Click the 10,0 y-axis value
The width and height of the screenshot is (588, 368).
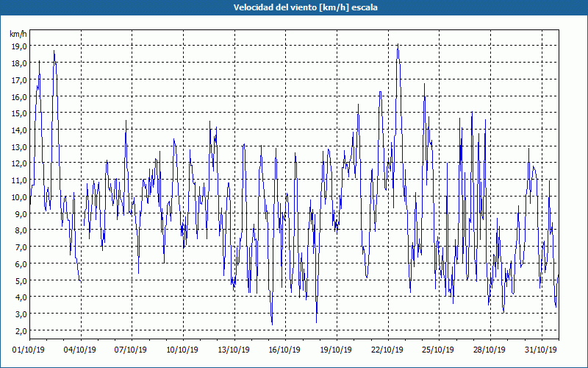click(x=20, y=197)
